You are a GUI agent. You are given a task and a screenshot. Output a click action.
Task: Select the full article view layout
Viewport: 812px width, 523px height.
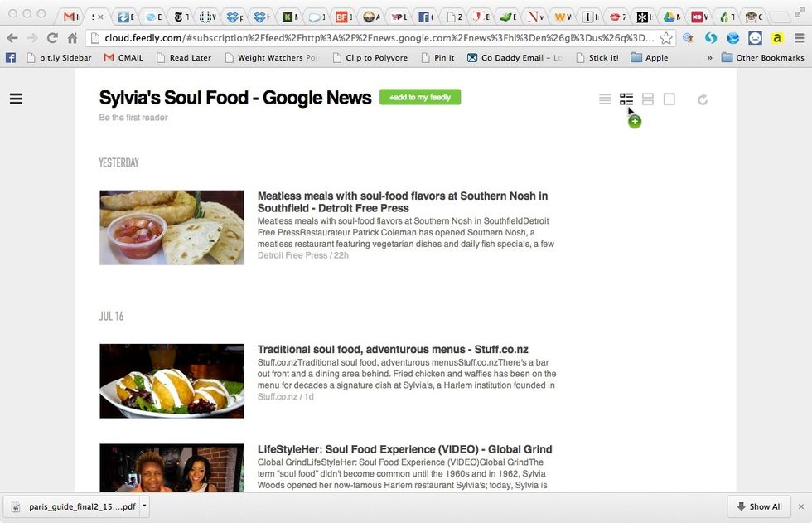pos(669,99)
